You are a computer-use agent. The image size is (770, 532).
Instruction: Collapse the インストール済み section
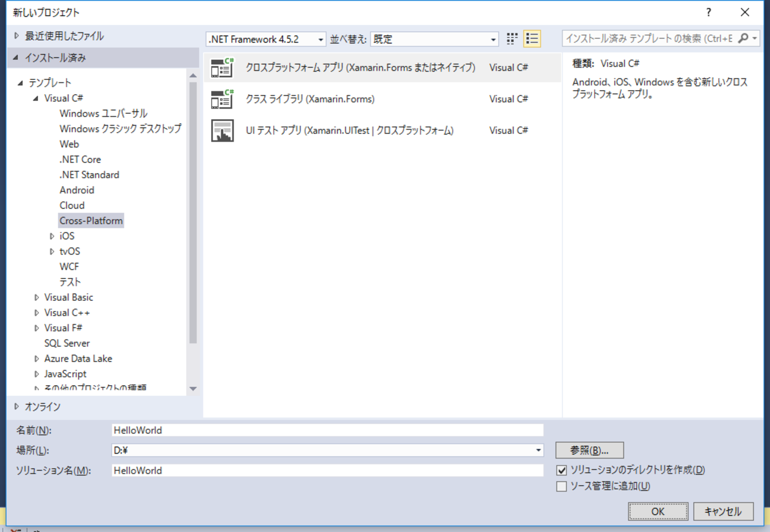pyautogui.click(x=16, y=58)
